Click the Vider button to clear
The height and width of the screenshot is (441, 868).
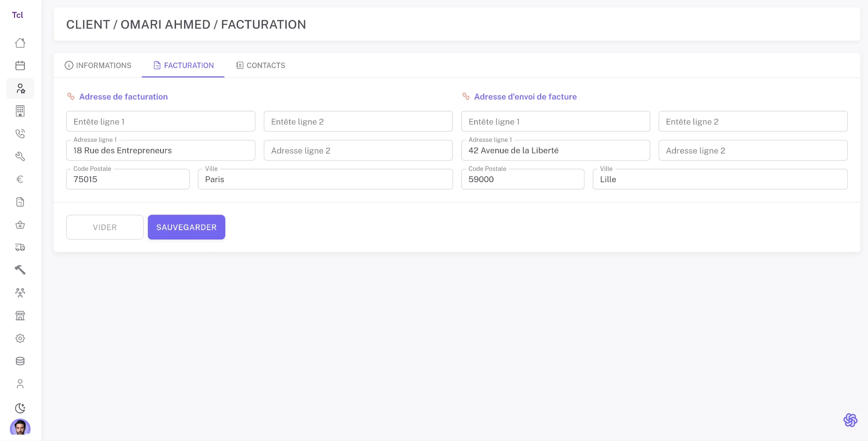(105, 227)
